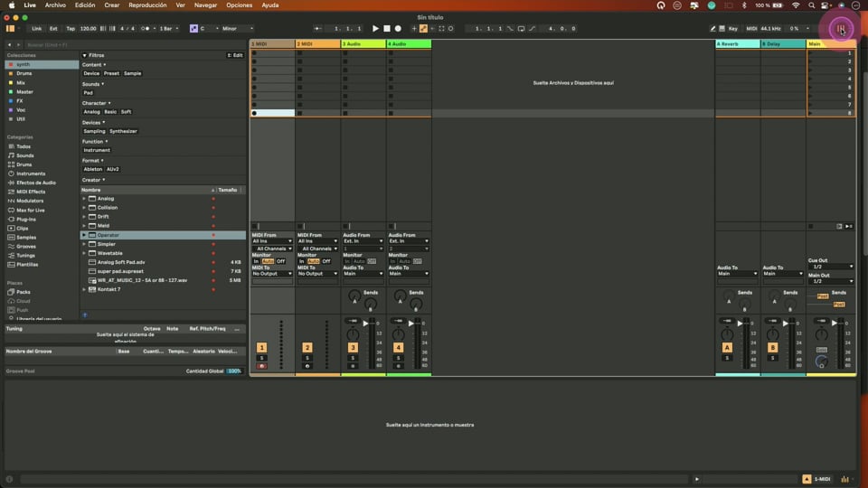Screen dimensions: 868x488
Task: Select the Drums collection
Action: coord(24,73)
